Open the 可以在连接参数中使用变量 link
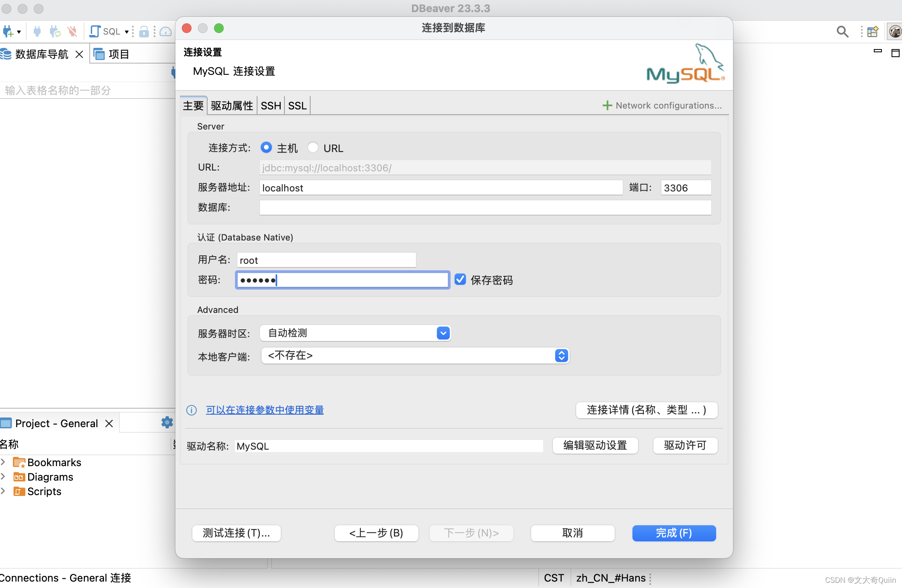Image resolution: width=902 pixels, height=588 pixels. tap(265, 410)
